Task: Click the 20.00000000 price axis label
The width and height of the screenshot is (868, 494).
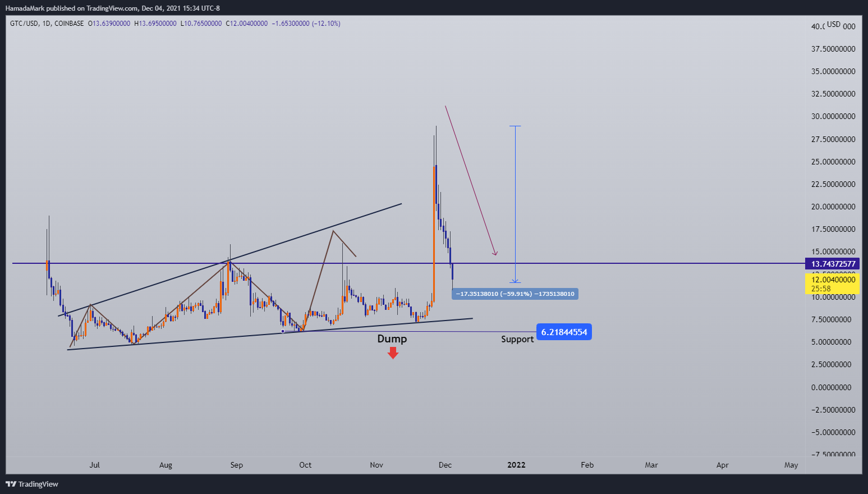Action: (x=833, y=207)
